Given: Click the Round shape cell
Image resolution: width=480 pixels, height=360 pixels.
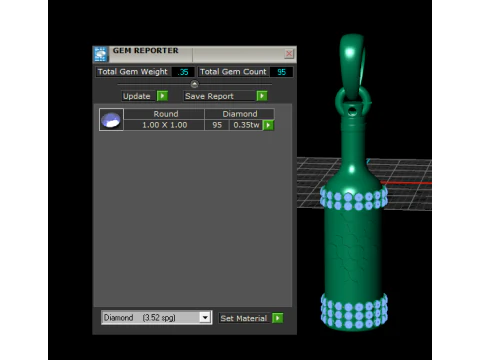Looking at the screenshot, I should coord(164,114).
